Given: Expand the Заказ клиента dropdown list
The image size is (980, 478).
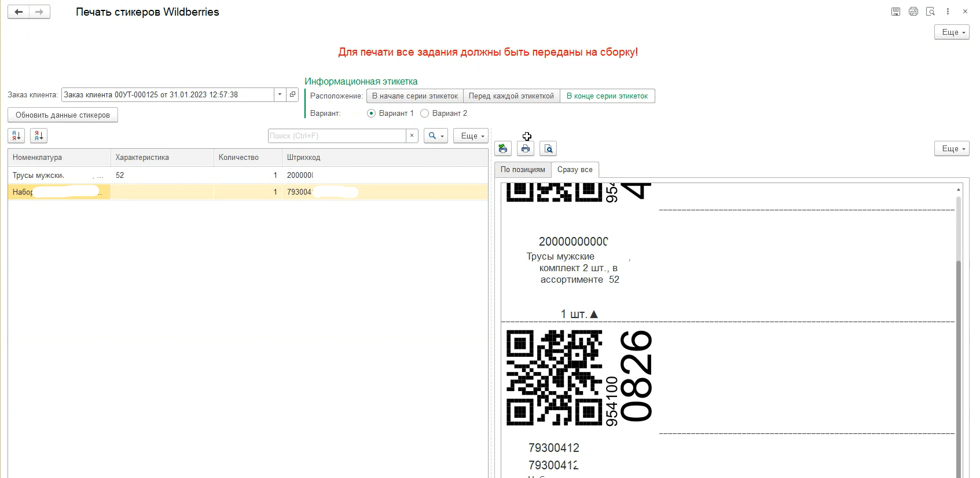Looking at the screenshot, I should coord(280,94).
